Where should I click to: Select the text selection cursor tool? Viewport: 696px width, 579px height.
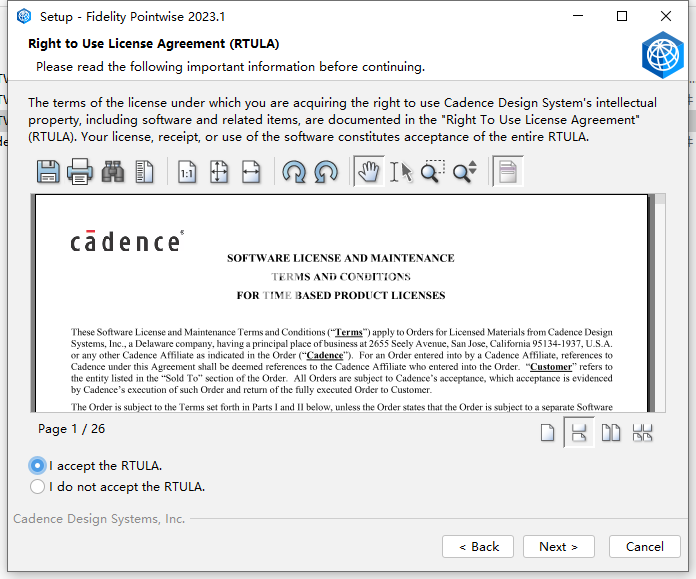point(401,172)
